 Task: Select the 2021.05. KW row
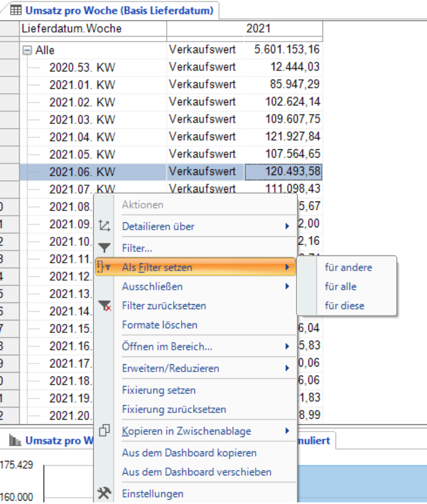click(x=82, y=154)
